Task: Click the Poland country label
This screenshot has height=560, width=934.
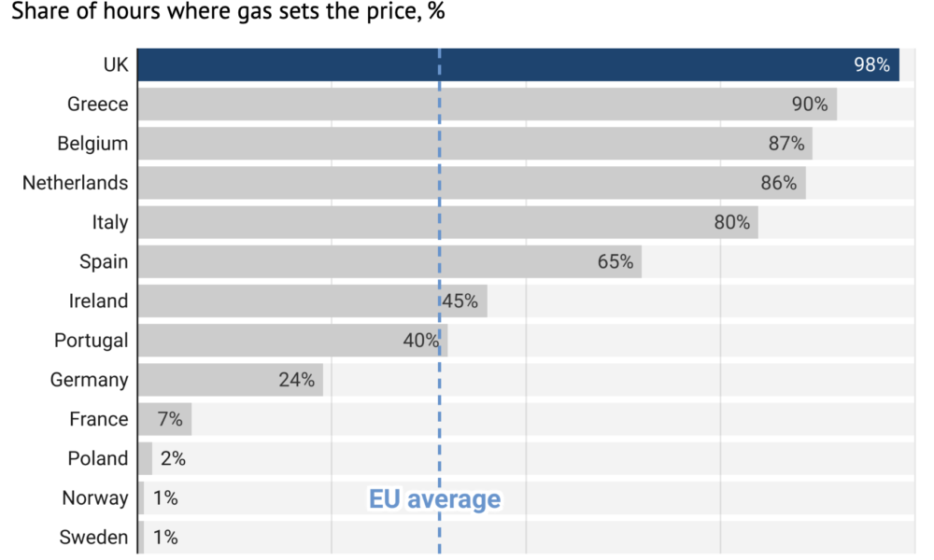Action: 98,458
